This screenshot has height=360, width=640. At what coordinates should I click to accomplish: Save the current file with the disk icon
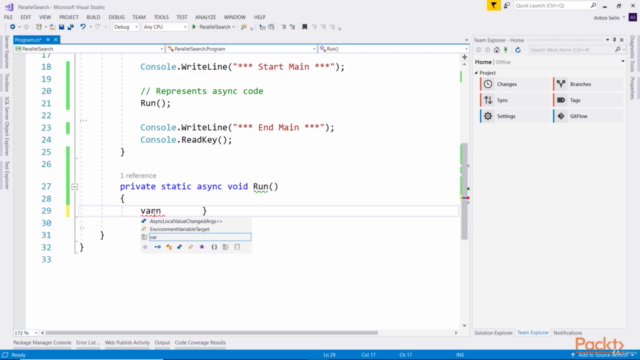point(61,27)
